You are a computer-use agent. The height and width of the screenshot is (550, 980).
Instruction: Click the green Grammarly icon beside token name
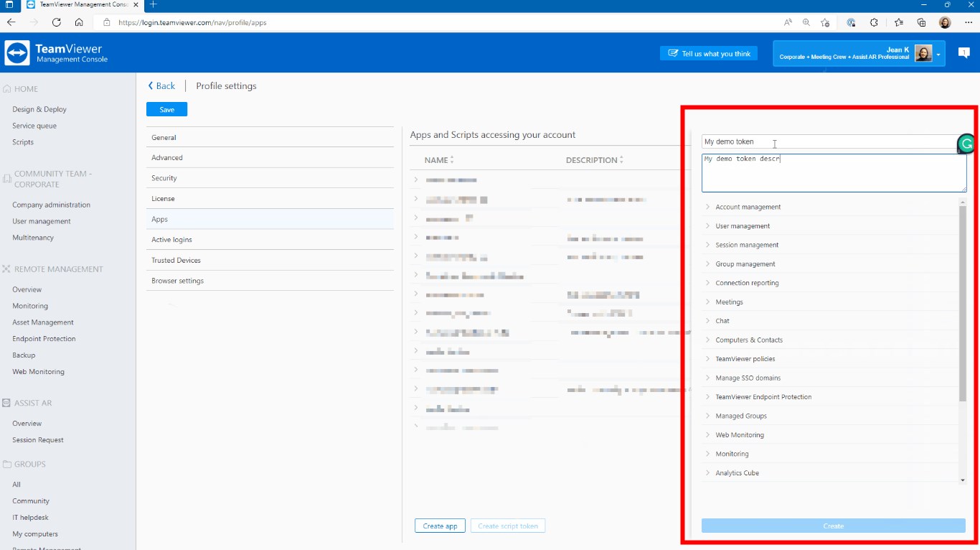pyautogui.click(x=966, y=144)
